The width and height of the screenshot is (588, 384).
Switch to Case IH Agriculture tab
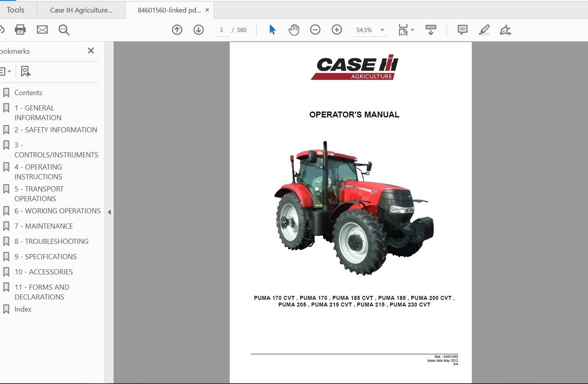click(x=81, y=10)
